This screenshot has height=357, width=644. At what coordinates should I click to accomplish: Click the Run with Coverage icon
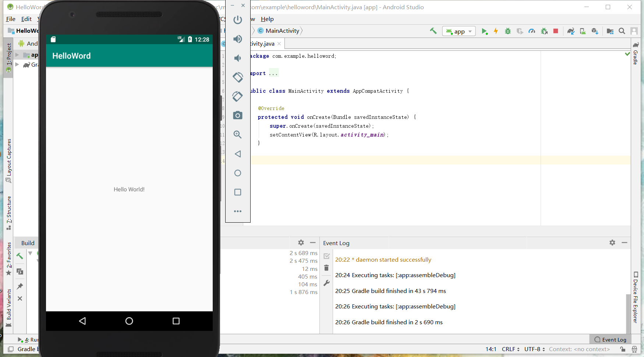pyautogui.click(x=520, y=31)
